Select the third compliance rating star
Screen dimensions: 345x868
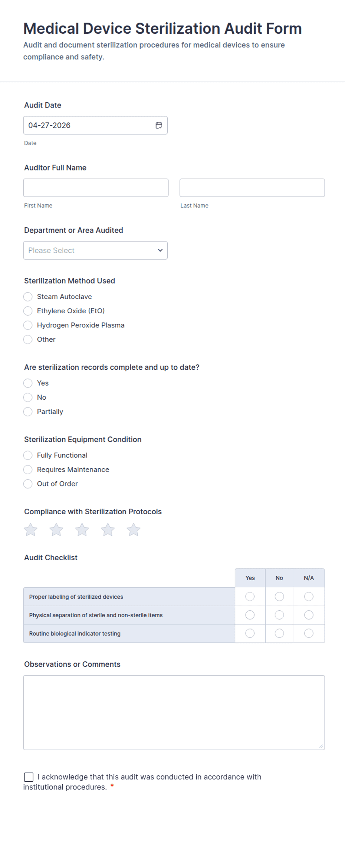(82, 529)
